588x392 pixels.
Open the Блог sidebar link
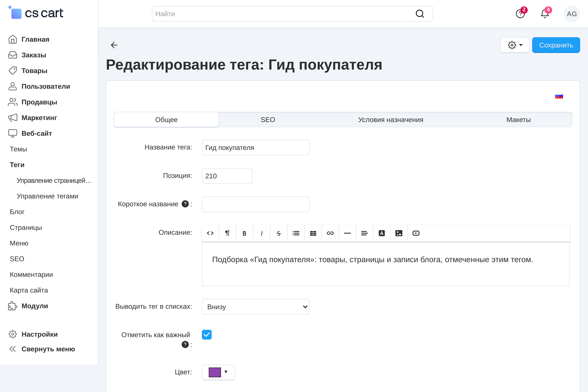[17, 212]
